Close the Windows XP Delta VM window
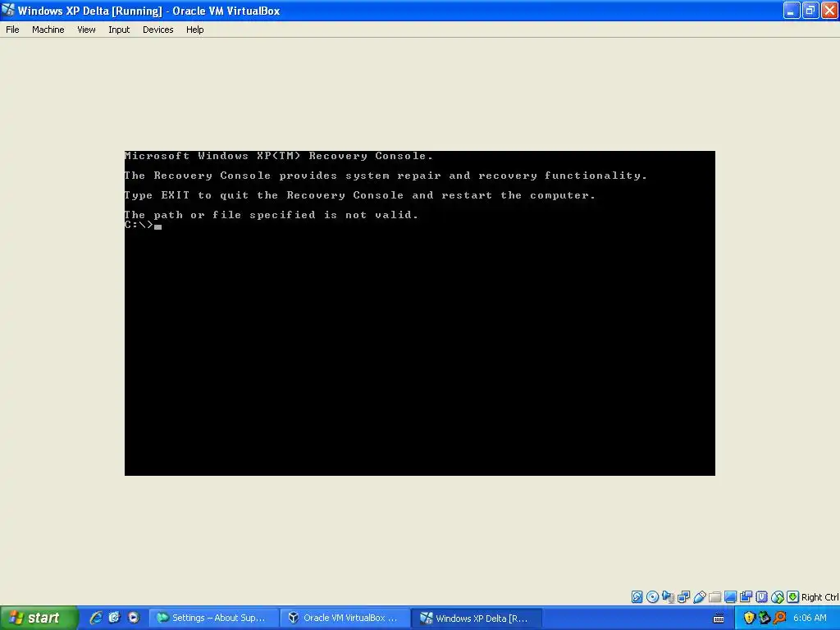Viewport: 840px width, 630px height. 829,10
